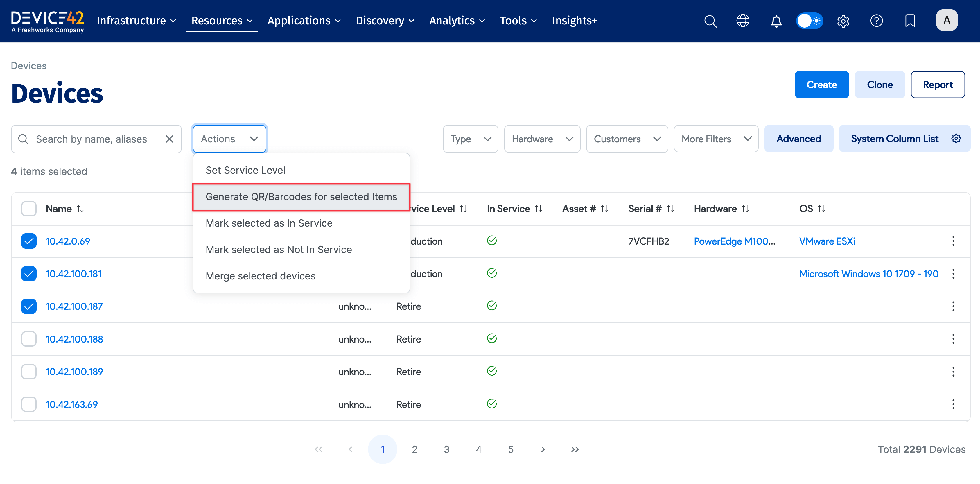Select Merge selected devices option

pyautogui.click(x=260, y=276)
